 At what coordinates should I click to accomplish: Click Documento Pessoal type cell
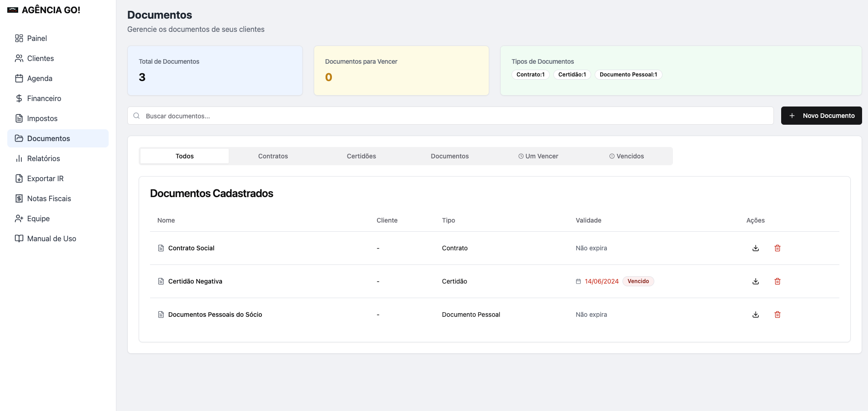[x=471, y=315]
